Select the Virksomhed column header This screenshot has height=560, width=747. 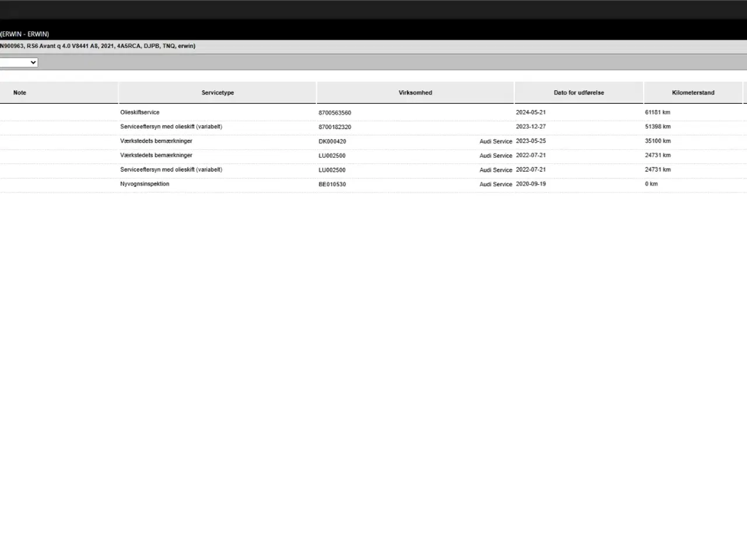pyautogui.click(x=416, y=93)
